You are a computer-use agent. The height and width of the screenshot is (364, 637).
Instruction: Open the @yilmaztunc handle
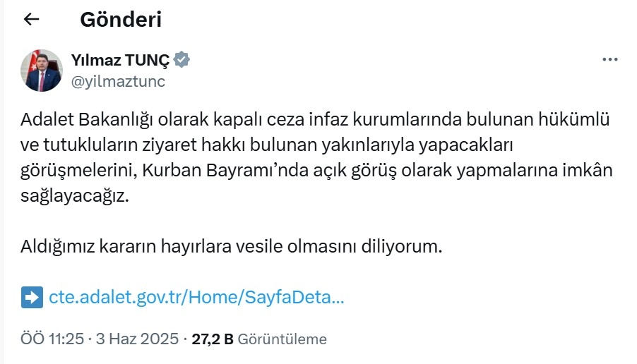(118, 81)
